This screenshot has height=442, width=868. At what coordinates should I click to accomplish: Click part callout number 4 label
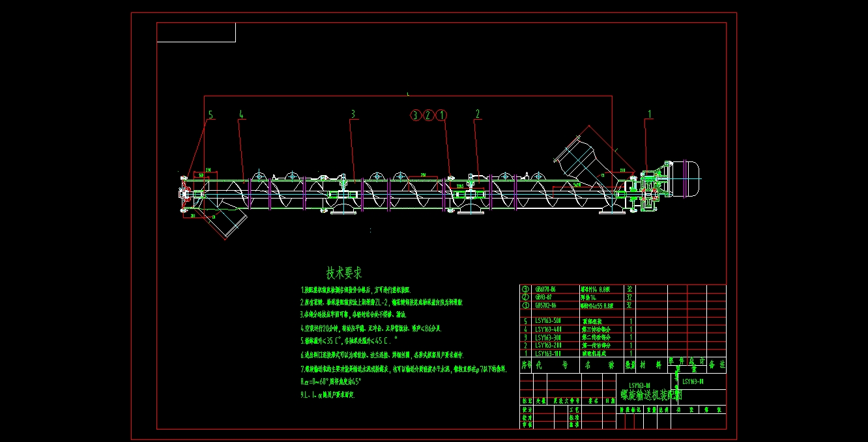241,115
